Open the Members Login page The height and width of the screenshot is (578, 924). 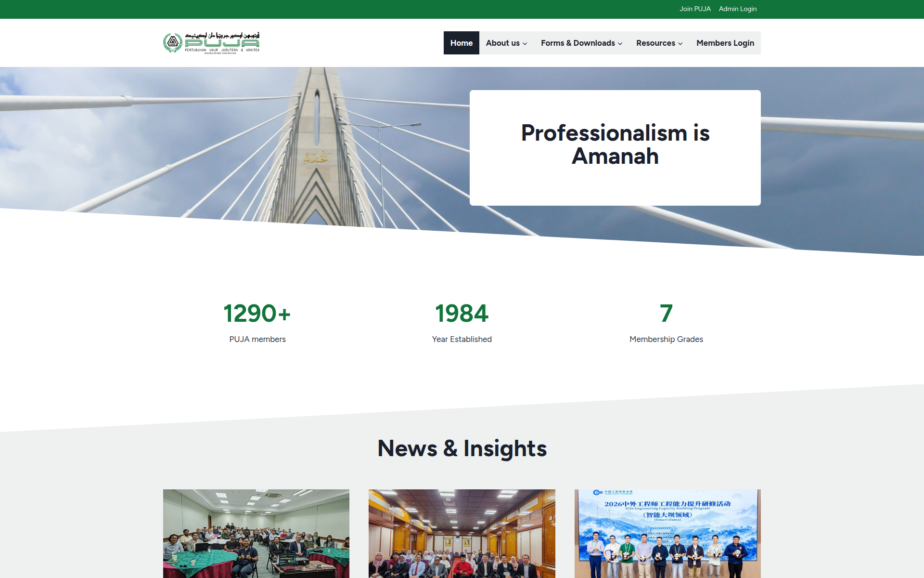click(725, 43)
